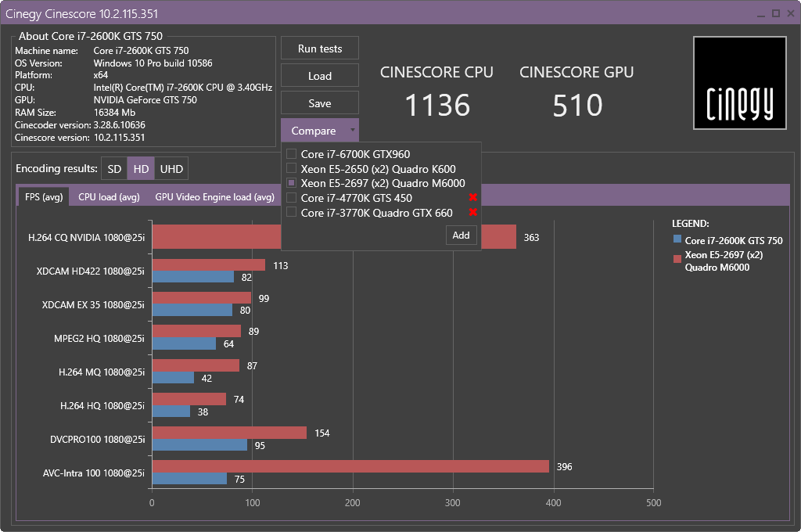This screenshot has height=532, width=801.
Task: Select HD encoding results
Action: coord(141,169)
